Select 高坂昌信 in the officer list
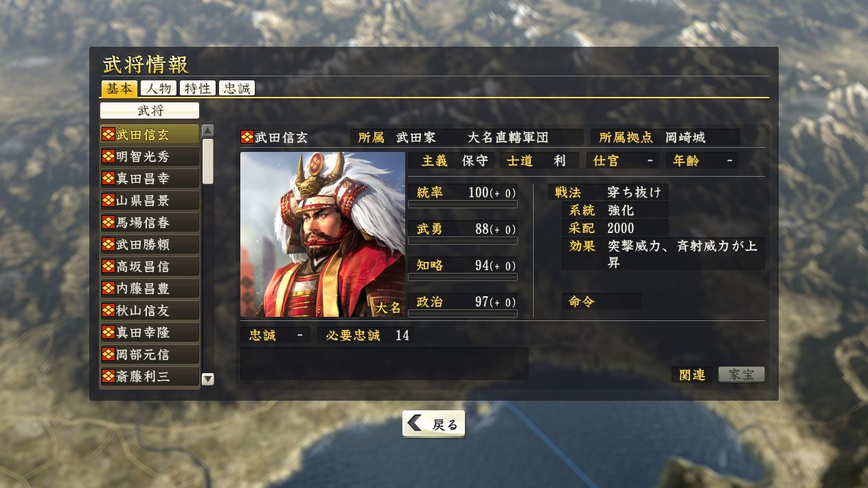 150,266
